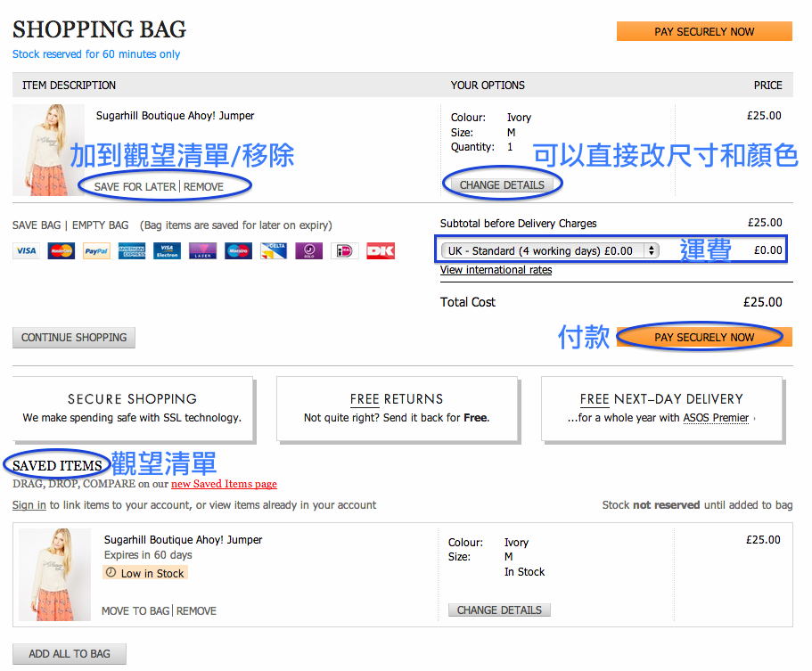Click the MasterCard payment icon

(62, 251)
